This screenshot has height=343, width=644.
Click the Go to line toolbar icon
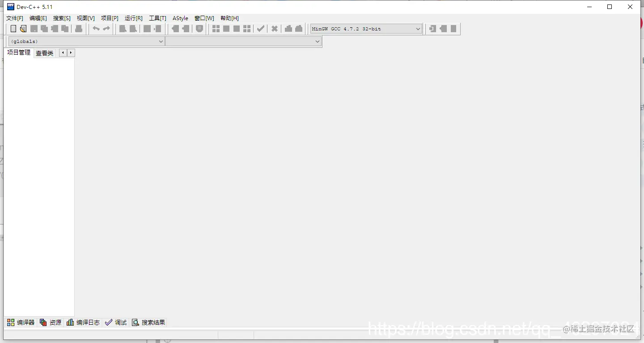click(x=157, y=29)
